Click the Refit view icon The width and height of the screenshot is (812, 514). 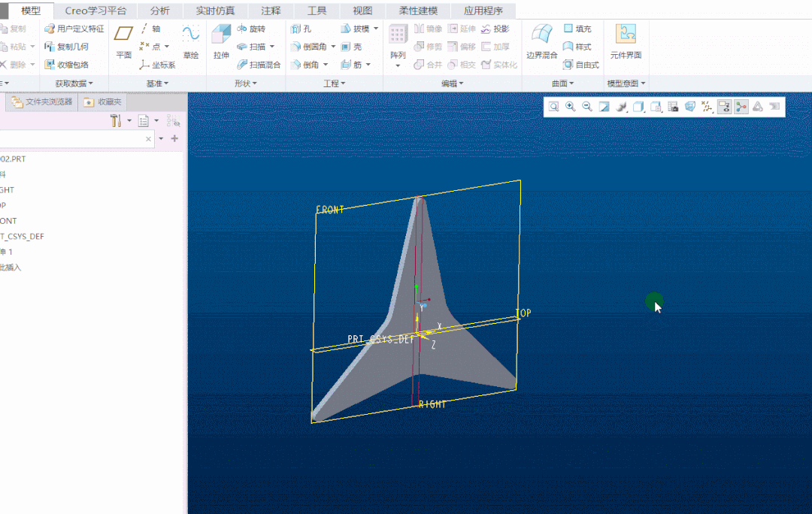click(x=553, y=107)
